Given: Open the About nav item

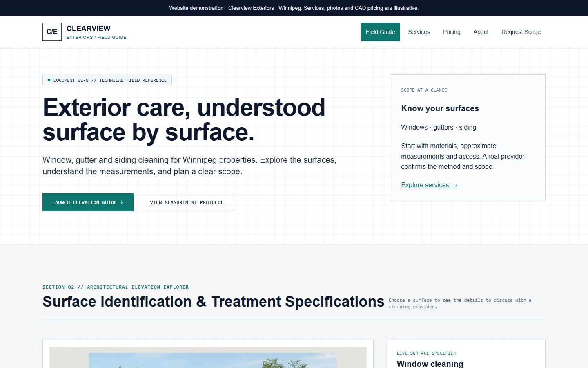Looking at the screenshot, I should coord(481,32).
